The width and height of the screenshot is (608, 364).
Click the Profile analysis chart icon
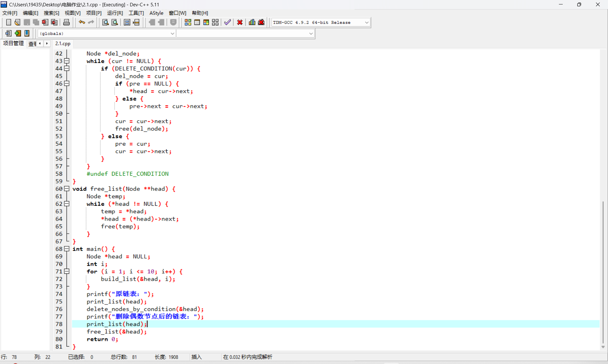click(x=252, y=22)
